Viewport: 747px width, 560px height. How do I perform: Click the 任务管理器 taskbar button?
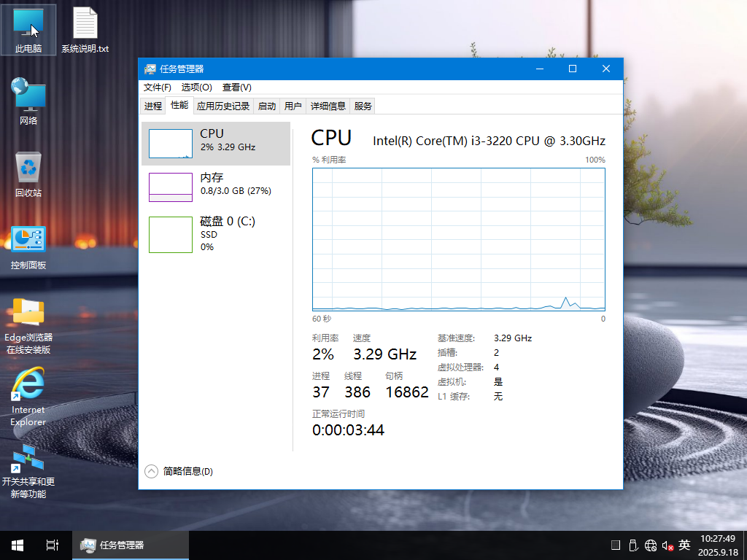pos(131,545)
